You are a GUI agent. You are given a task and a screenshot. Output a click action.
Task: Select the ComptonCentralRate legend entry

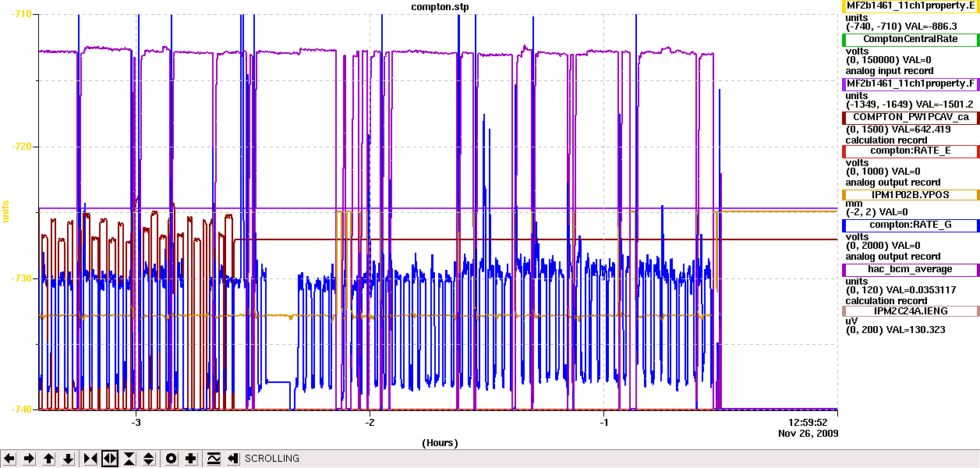coord(910,39)
